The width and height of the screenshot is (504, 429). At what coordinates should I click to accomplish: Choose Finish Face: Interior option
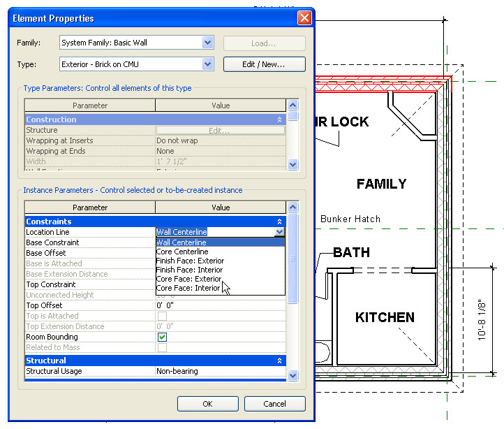pos(220,270)
